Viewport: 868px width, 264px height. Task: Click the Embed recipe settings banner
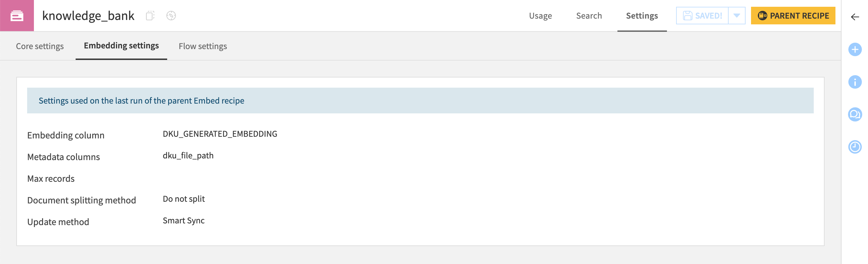coord(141,100)
